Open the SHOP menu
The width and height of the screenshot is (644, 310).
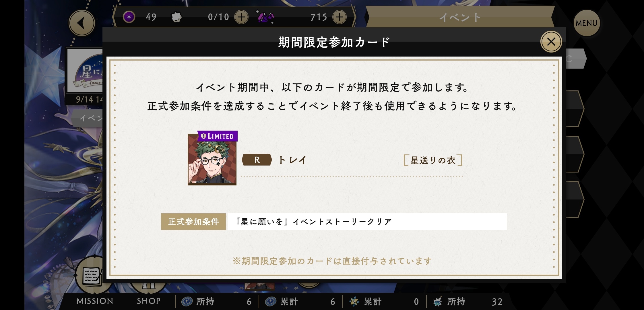(149, 301)
